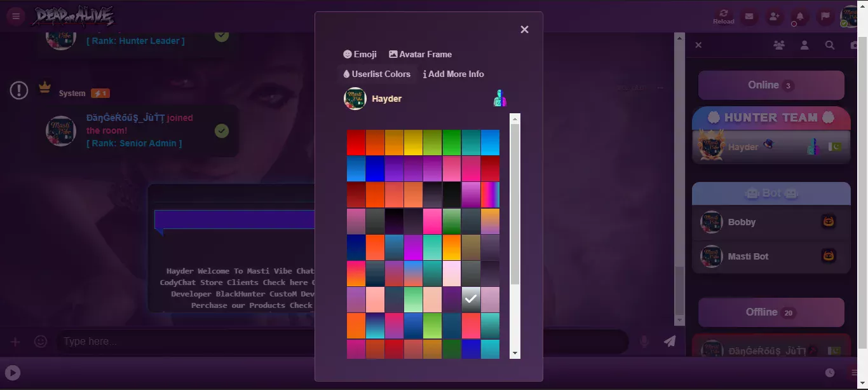Screen dimensions: 868x390
Task: Click the Hayder name in the dialog
Action: click(x=387, y=99)
